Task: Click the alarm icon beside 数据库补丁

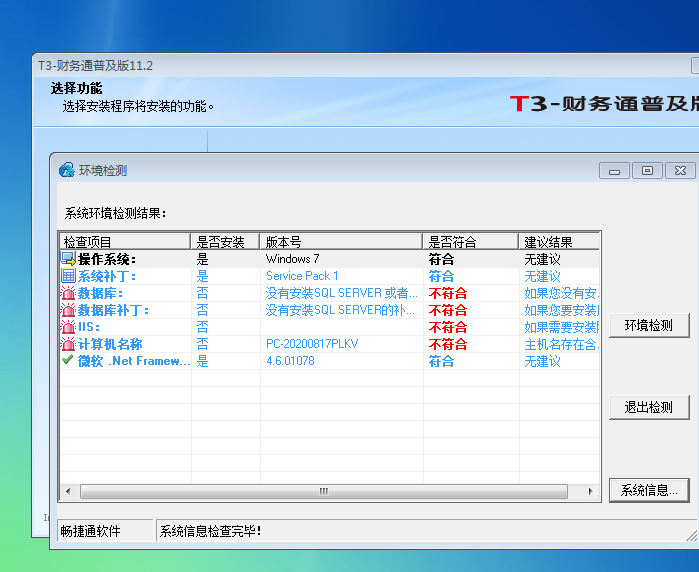Action: pos(68,310)
